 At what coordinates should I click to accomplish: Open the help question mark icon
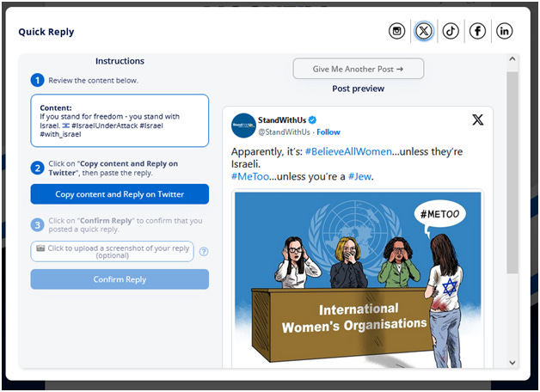[x=204, y=252]
